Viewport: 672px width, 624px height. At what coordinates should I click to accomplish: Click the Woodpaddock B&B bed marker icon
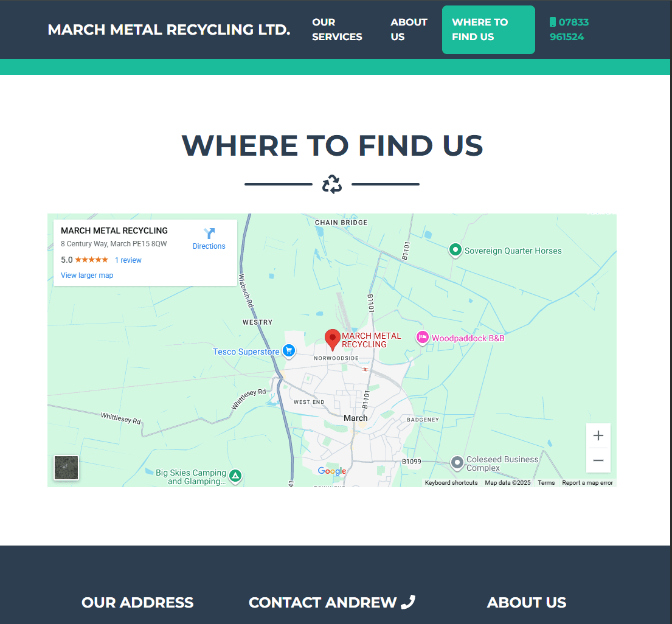[422, 337]
